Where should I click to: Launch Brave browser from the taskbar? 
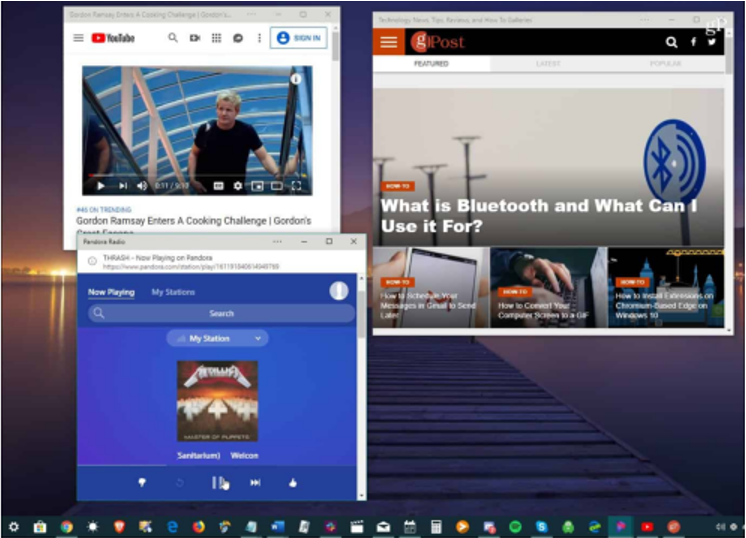(x=119, y=527)
